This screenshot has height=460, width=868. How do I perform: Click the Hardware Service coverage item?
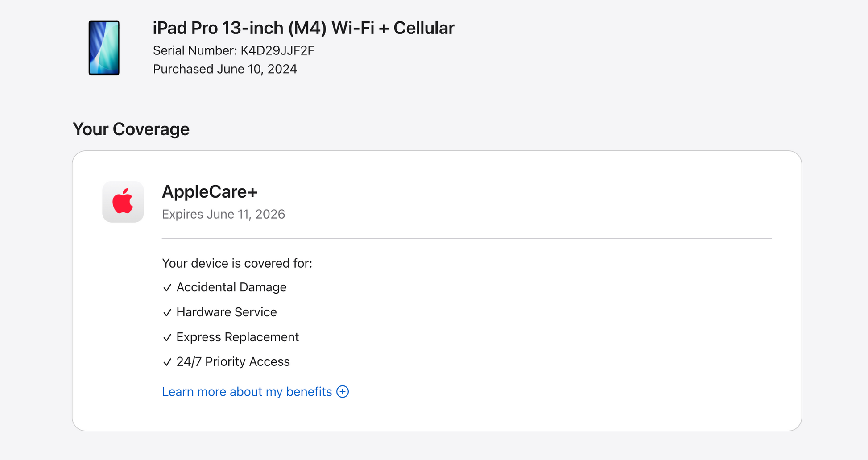(x=227, y=312)
